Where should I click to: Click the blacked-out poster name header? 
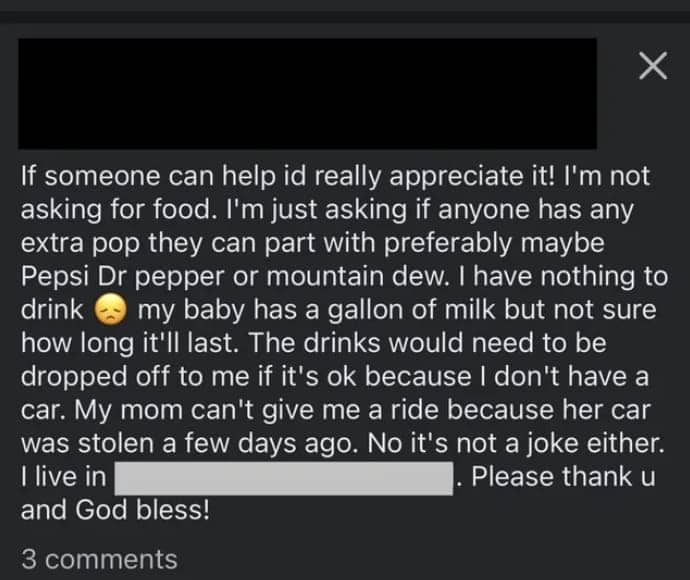[308, 93]
